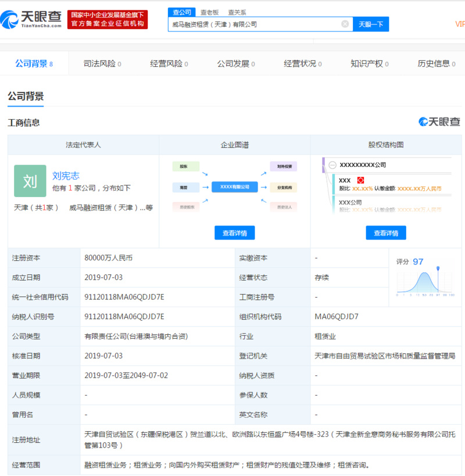The height and width of the screenshot is (476, 465).
Task: Clear the search box using the × icon
Action: pos(345,24)
